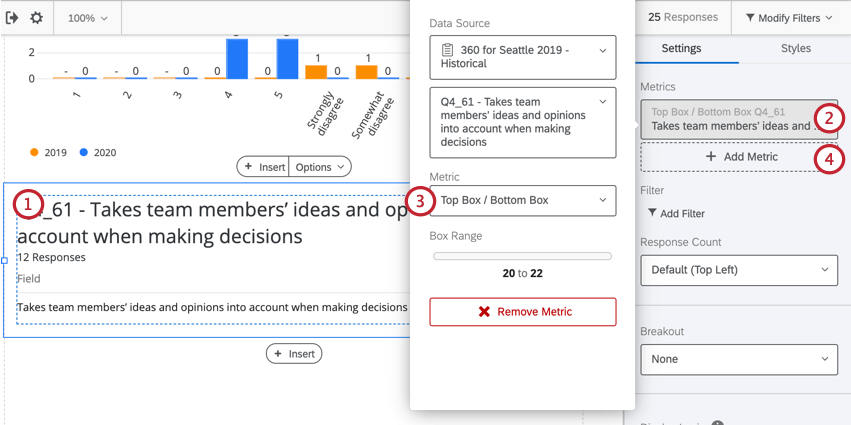Viewport: 851px width, 425px height.
Task: Click the 2020 blue legend dot
Action: click(83, 153)
